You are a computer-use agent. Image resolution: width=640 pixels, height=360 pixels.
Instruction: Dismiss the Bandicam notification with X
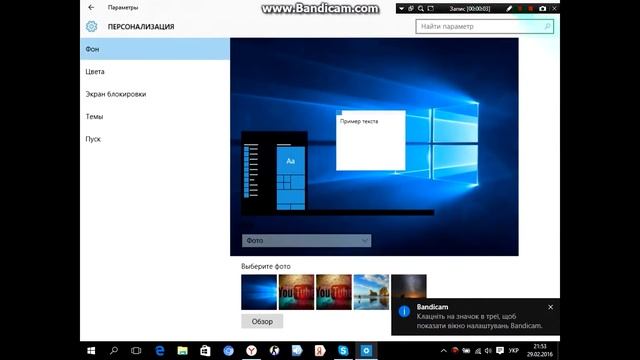point(550,307)
